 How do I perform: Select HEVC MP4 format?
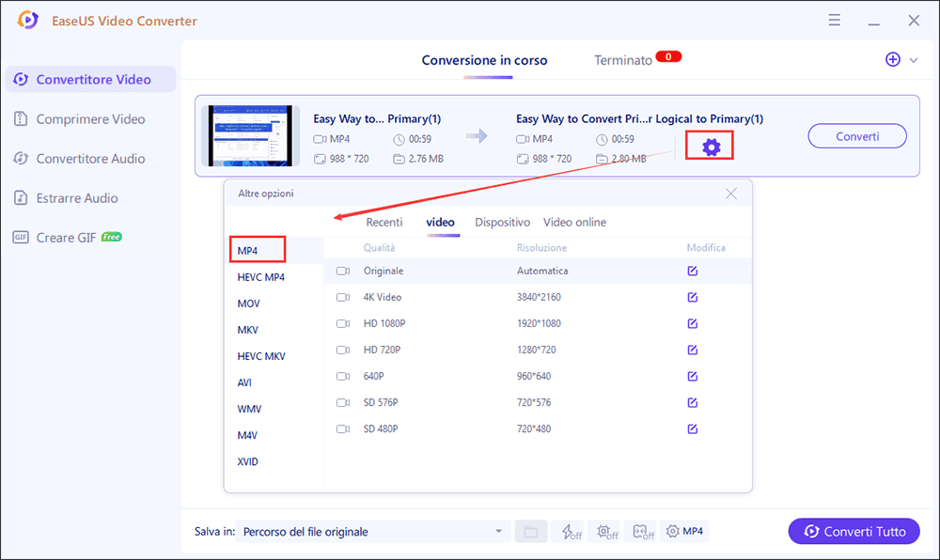pos(260,277)
